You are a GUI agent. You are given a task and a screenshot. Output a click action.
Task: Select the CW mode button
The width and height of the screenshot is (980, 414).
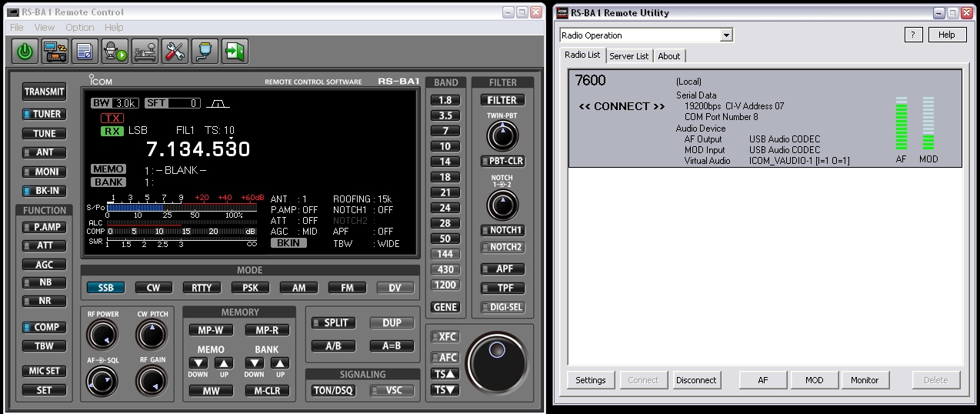point(153,288)
